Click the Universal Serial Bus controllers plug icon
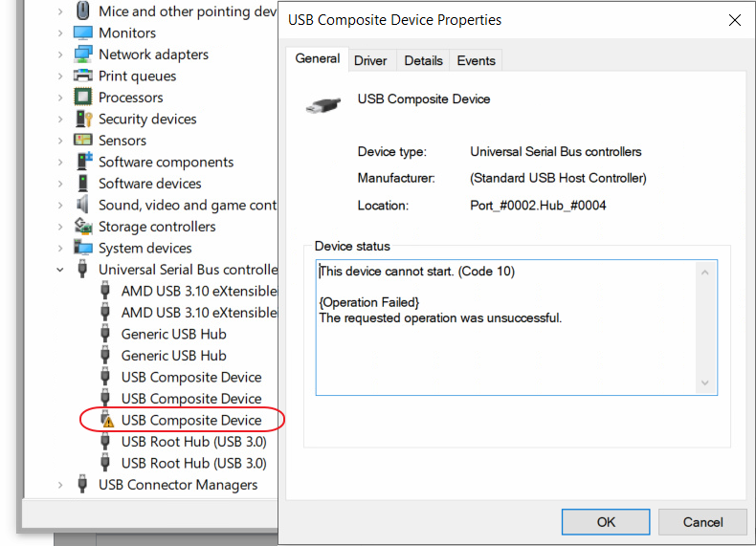 click(82, 269)
